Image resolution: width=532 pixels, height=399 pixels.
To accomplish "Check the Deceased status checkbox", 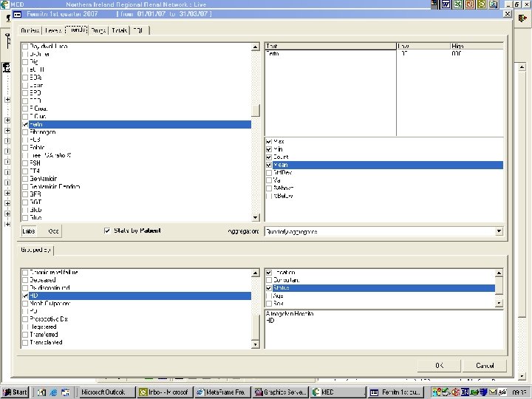I will click(x=25, y=280).
